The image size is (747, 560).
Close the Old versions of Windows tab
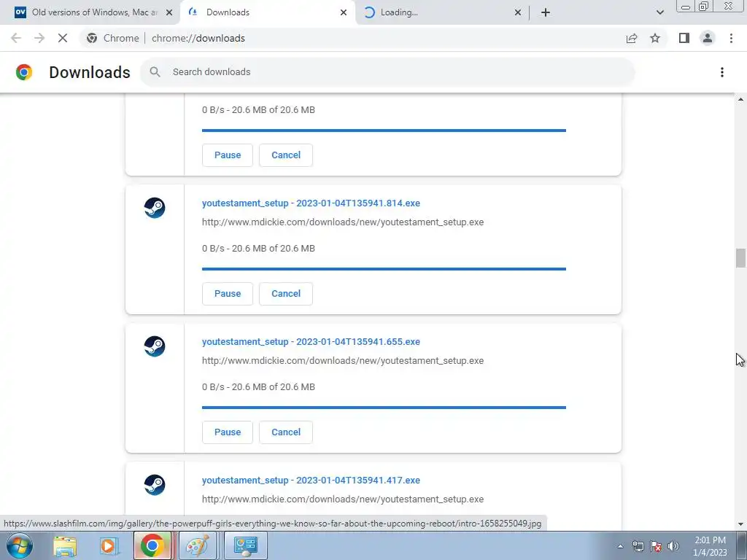coord(169,12)
